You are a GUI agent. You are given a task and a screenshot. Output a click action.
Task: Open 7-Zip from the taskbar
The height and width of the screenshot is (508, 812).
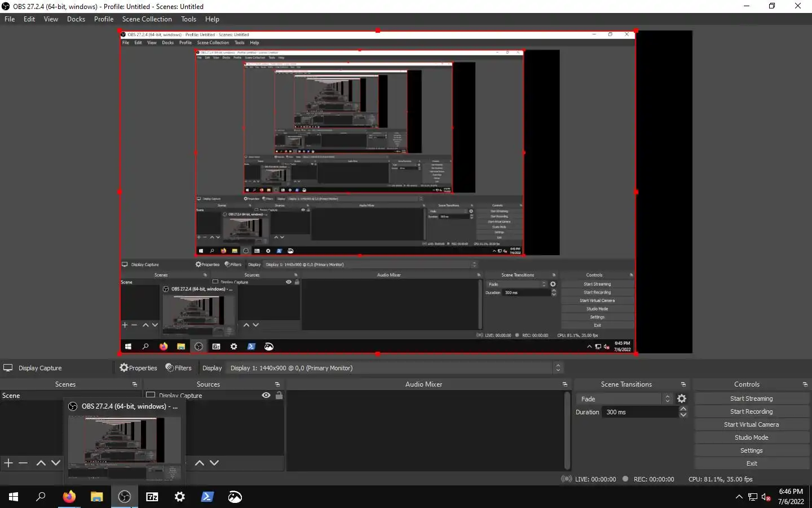coord(152,497)
